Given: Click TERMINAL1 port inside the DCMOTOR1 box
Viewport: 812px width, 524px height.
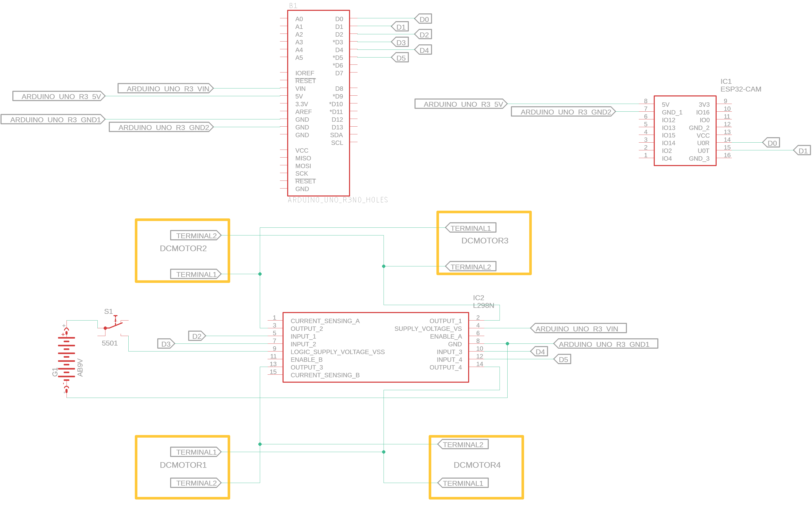Looking at the screenshot, I should (x=196, y=452).
